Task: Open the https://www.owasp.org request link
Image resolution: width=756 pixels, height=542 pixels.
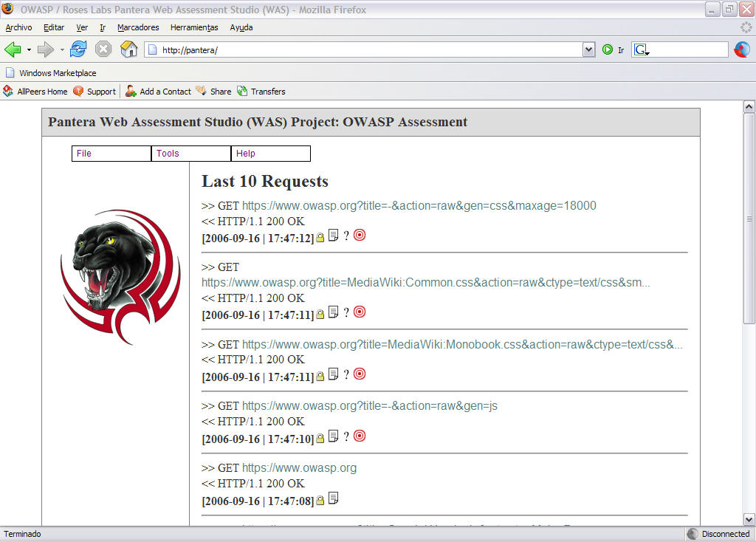Action: pyautogui.click(x=300, y=468)
